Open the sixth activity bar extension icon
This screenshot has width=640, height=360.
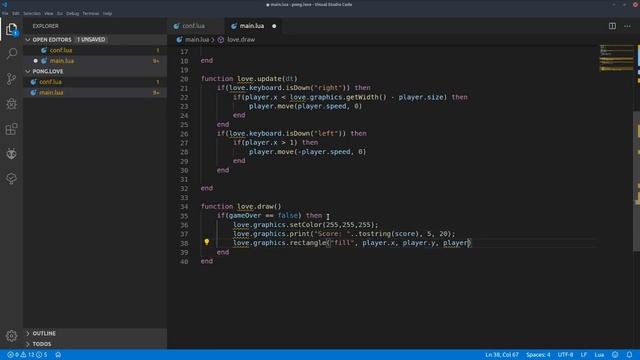[11, 154]
